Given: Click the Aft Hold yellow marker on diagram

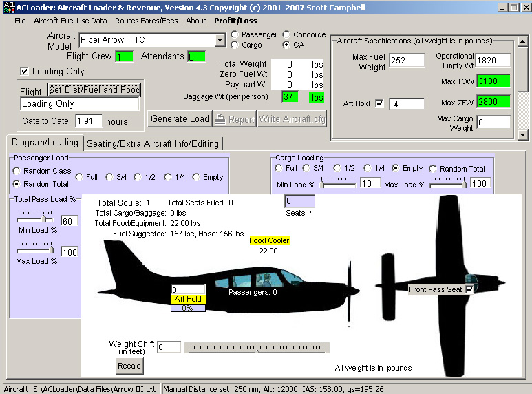Looking at the screenshot, I should tap(188, 299).
